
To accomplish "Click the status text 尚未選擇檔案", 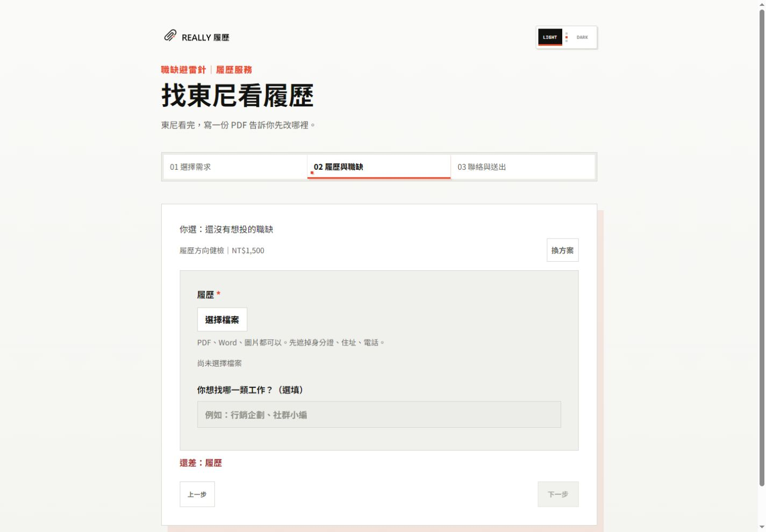I will coord(219,363).
